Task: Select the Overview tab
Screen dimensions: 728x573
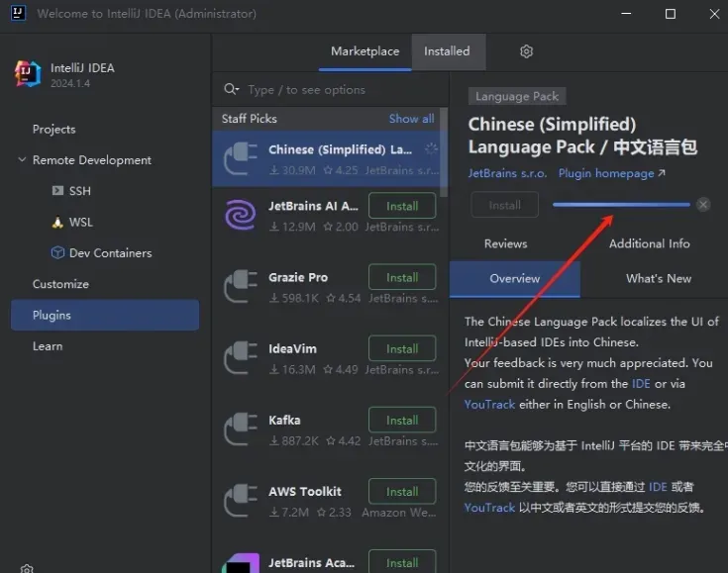Action: (514, 278)
